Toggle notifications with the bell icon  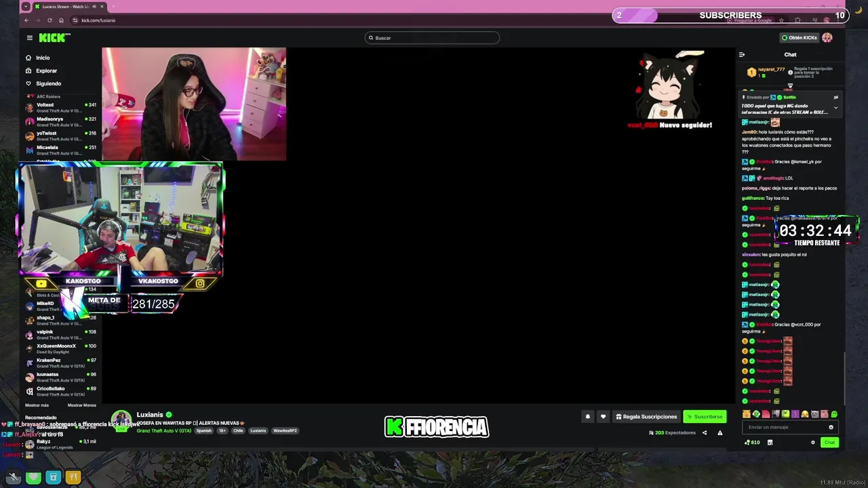(x=588, y=417)
